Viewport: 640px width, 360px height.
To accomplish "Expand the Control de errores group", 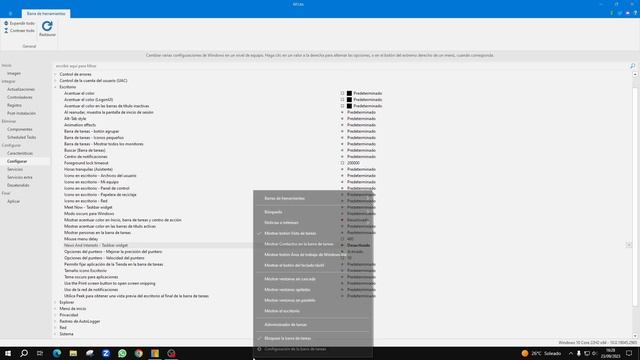I will point(56,74).
